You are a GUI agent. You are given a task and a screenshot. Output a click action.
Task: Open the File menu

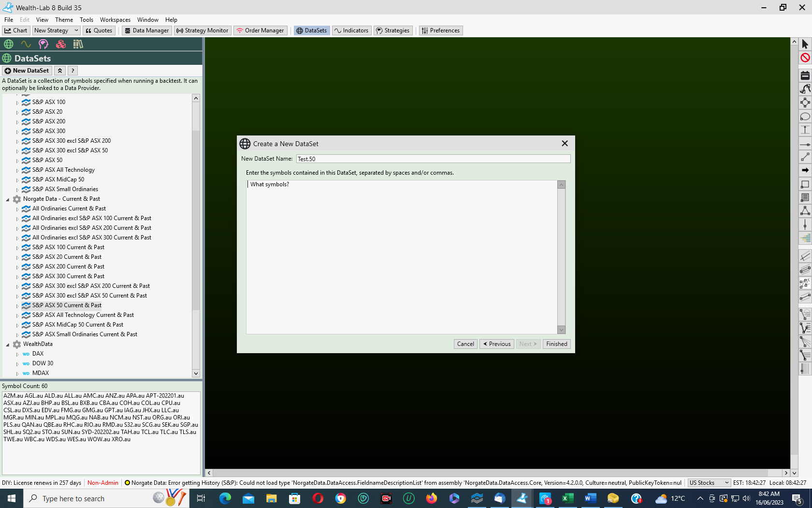[x=9, y=20]
